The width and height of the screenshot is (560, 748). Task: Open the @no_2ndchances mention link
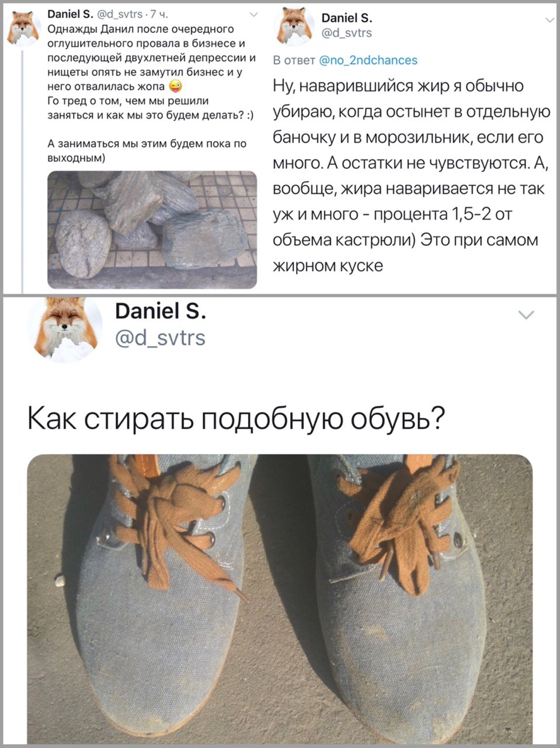click(368, 60)
